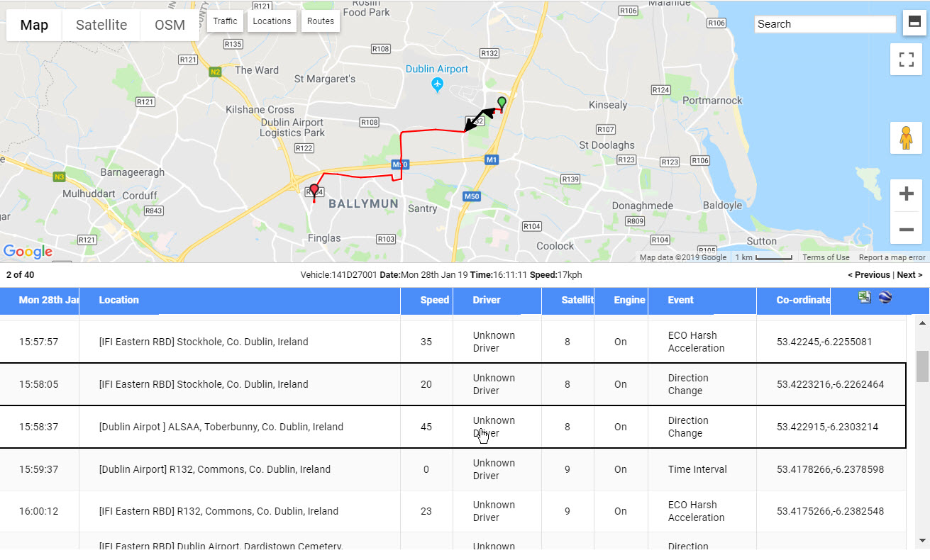The height and width of the screenshot is (560, 930).
Task: Click the scrollbar down arrow
Action: pyautogui.click(x=922, y=541)
